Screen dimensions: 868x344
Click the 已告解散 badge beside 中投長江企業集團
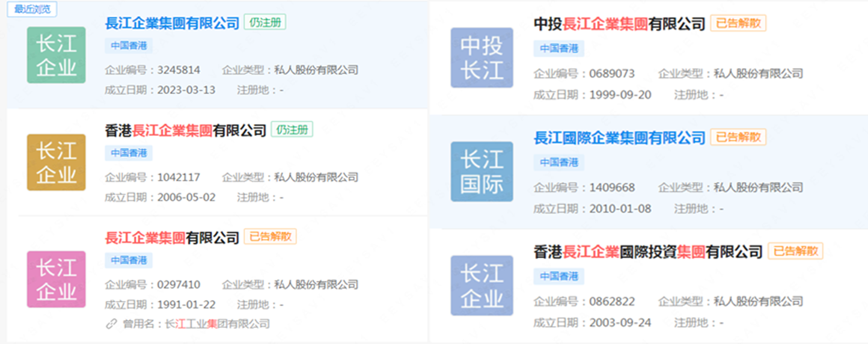(738, 23)
